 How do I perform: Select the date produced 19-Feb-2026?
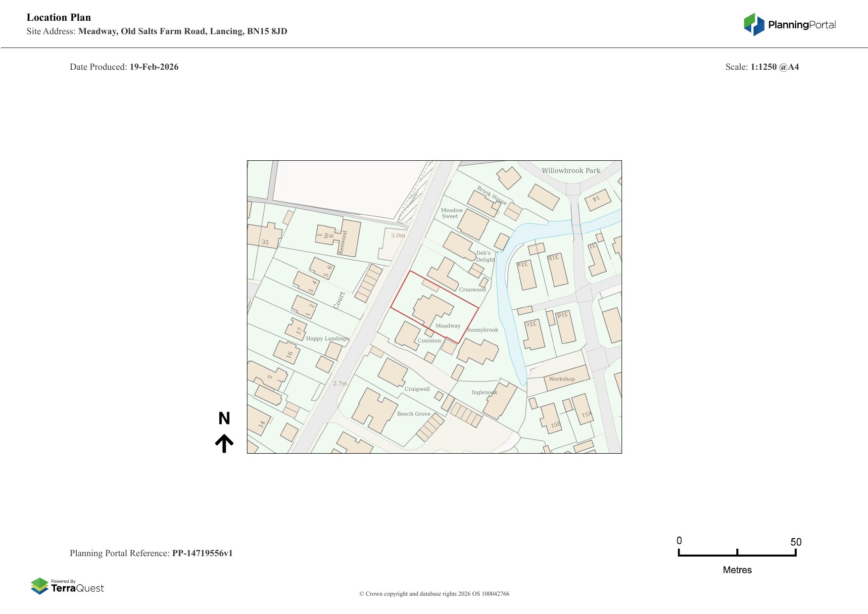(x=154, y=67)
